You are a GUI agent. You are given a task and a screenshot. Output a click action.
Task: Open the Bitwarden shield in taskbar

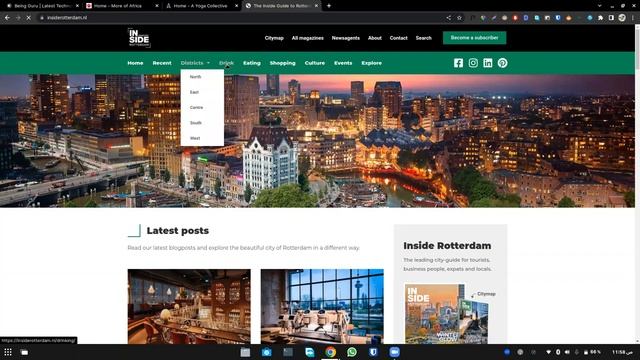pos(373,352)
